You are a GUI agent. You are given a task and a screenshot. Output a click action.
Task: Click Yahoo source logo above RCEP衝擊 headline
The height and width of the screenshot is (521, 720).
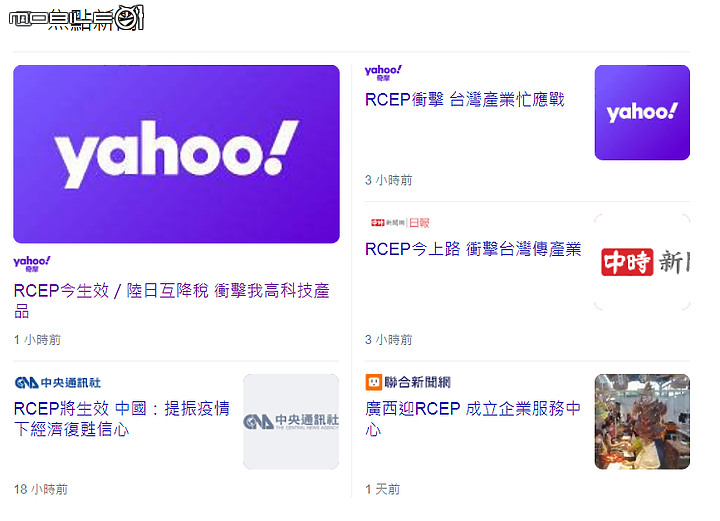[383, 73]
